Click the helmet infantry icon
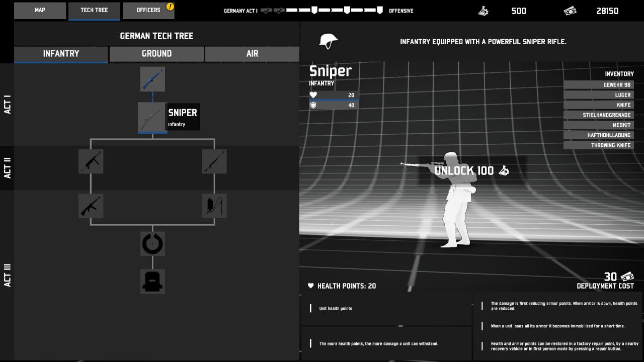This screenshot has height=362, width=644. pos(329,41)
